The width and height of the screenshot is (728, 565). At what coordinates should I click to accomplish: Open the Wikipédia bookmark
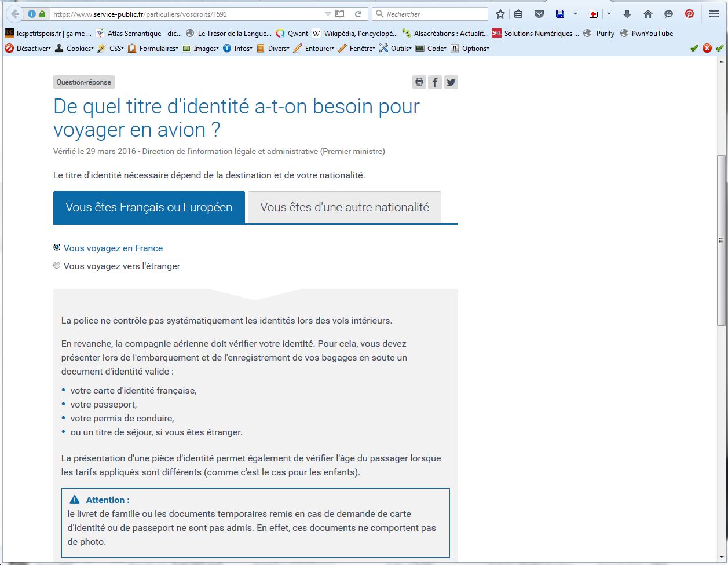point(355,34)
